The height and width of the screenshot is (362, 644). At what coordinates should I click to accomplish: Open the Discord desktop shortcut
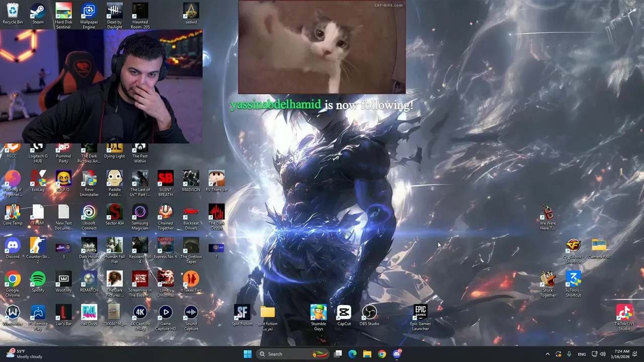[x=13, y=248]
